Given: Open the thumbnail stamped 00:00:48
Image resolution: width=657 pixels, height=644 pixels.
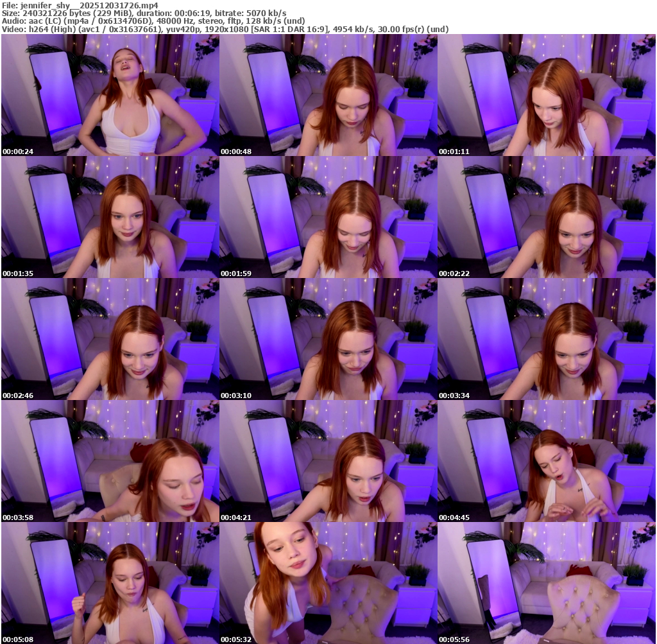Looking at the screenshot, I should click(328, 95).
